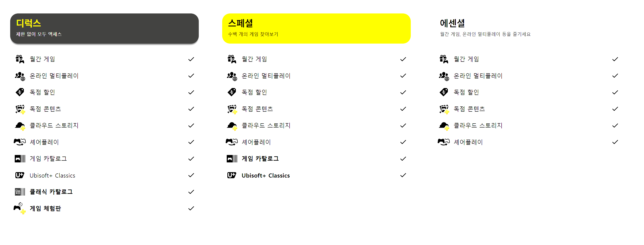Click the game catalog icon in 스페셜 column

pos(232,159)
